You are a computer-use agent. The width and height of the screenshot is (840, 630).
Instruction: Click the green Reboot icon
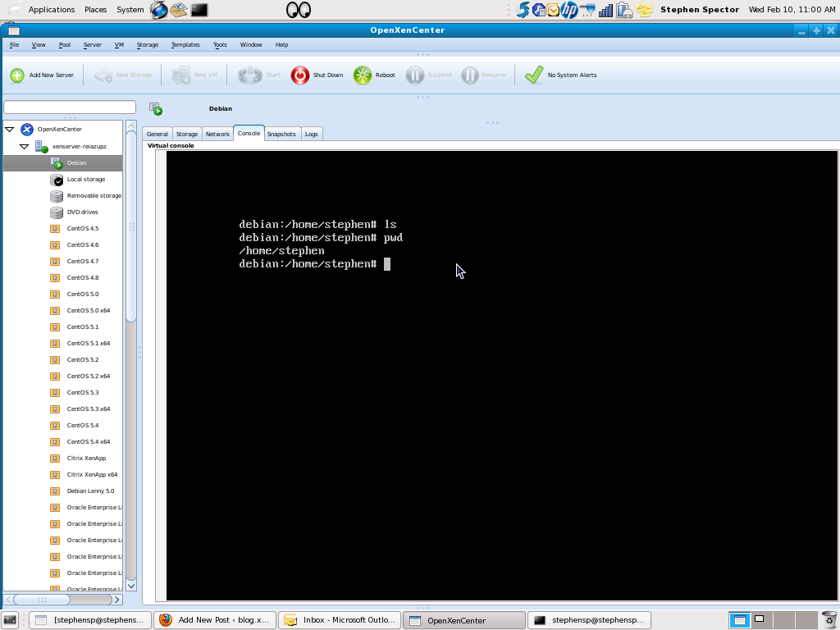coord(363,75)
